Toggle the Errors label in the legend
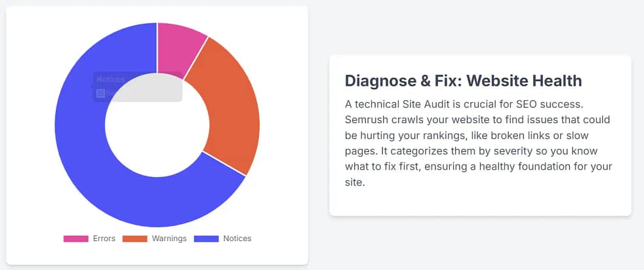This screenshot has width=644, height=270. click(x=104, y=239)
